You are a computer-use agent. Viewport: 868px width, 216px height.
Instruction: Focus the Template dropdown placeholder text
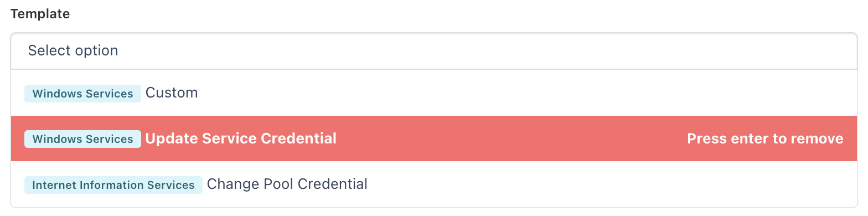(x=73, y=51)
